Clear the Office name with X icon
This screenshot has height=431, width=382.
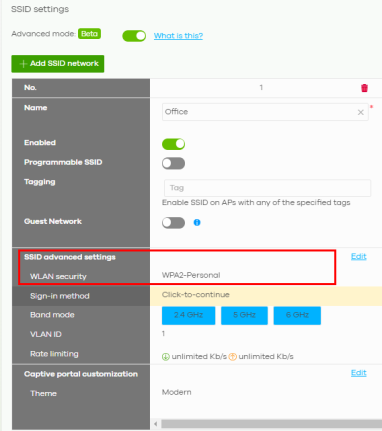point(361,112)
